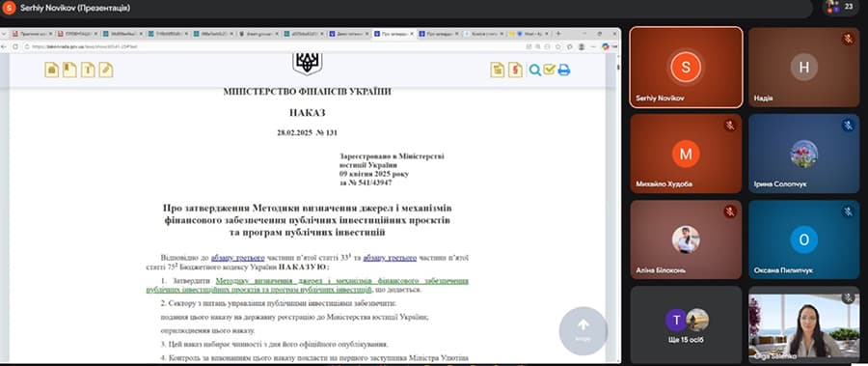Click muted mic icon on Надія's tile
The image size is (868, 366).
(x=848, y=39)
